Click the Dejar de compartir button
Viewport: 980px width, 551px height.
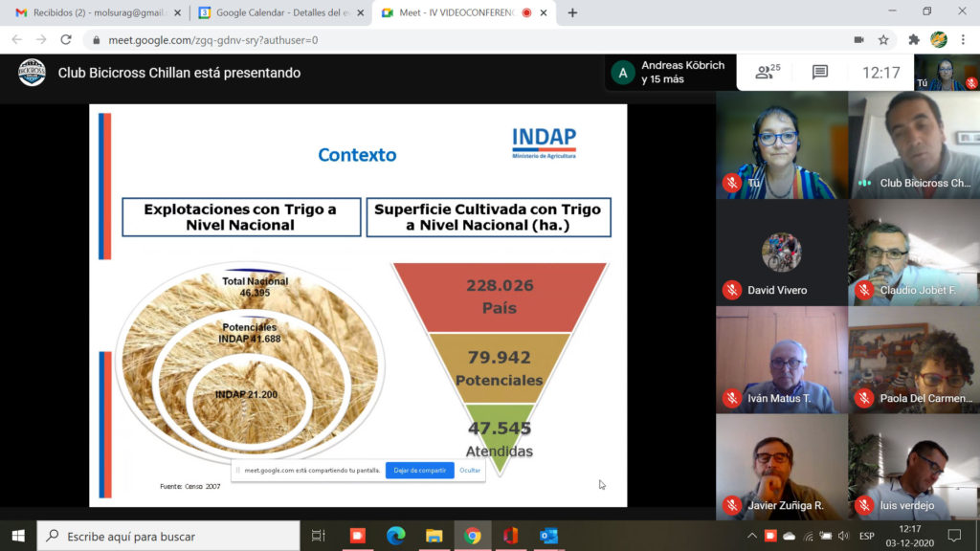(x=419, y=471)
